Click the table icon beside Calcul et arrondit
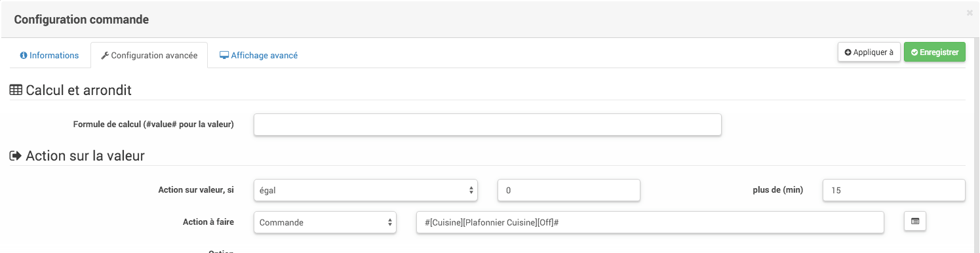The width and height of the screenshot is (980, 253). point(16,90)
